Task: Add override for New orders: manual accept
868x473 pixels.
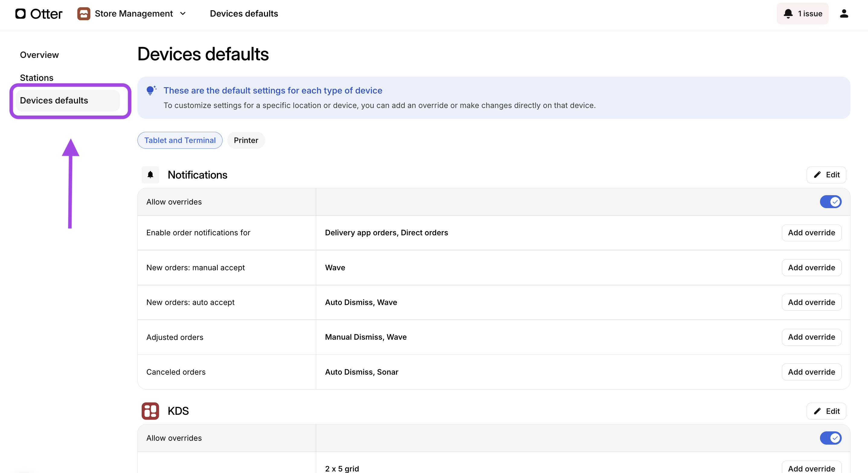Action: [812, 267]
